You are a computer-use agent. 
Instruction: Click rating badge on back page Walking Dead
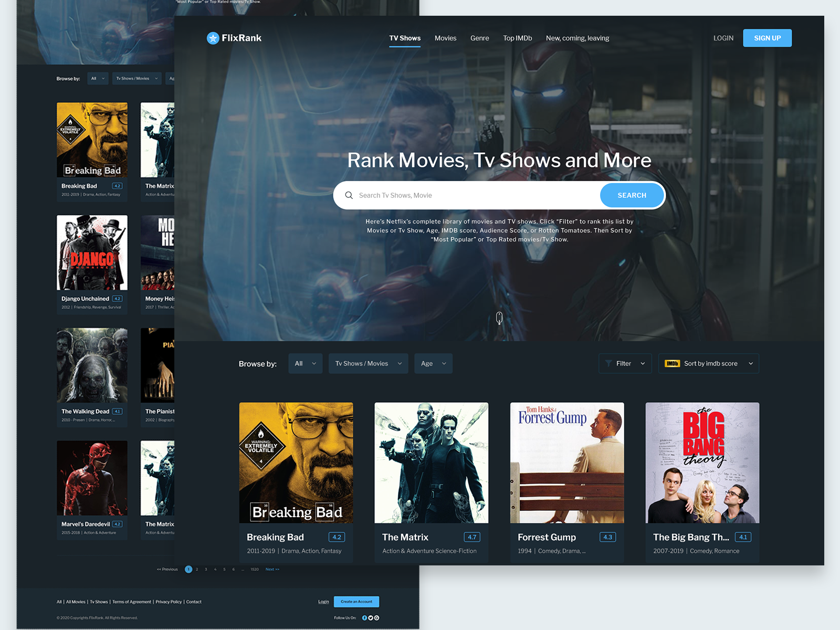click(x=117, y=412)
